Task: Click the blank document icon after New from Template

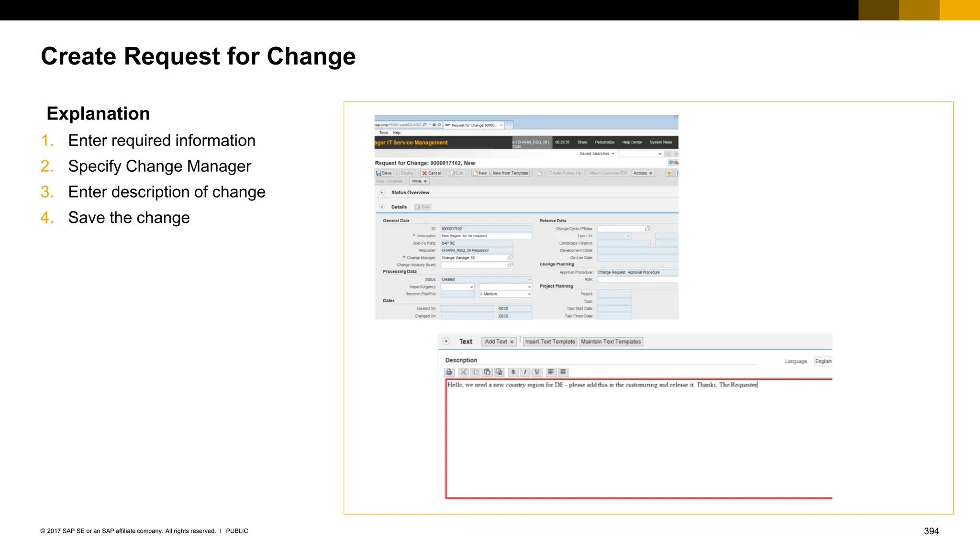Action: pos(539,173)
